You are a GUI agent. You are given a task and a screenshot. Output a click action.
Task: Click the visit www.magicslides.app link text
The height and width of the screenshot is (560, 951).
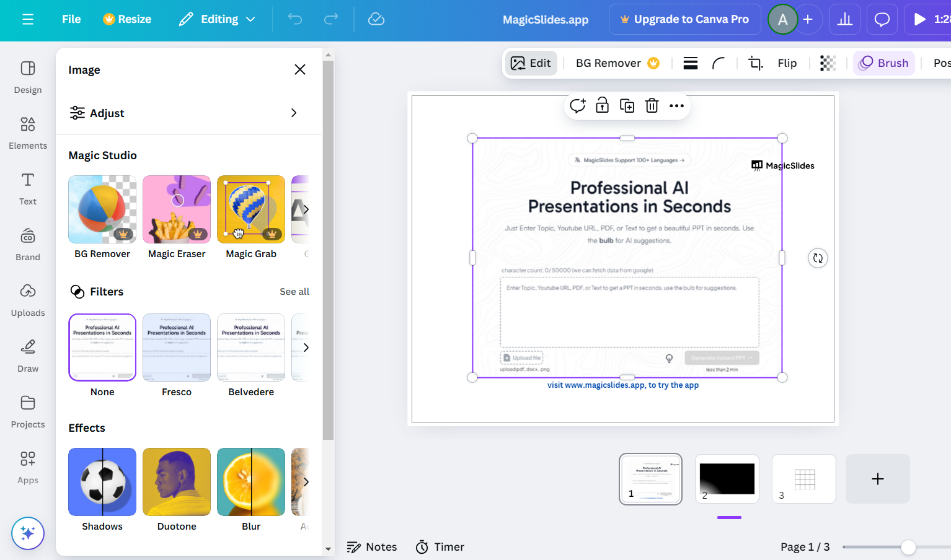[623, 385]
